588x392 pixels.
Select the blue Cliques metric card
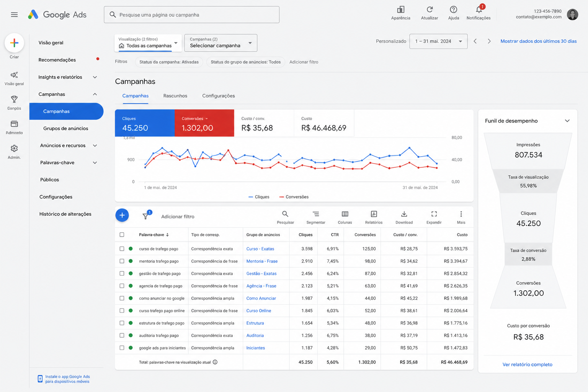[145, 123]
